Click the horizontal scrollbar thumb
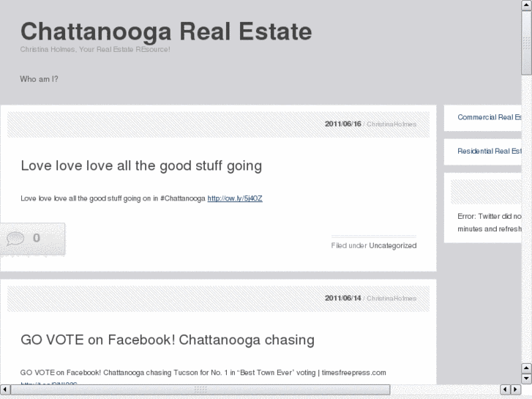The height and width of the screenshot is (399, 532). point(201,389)
